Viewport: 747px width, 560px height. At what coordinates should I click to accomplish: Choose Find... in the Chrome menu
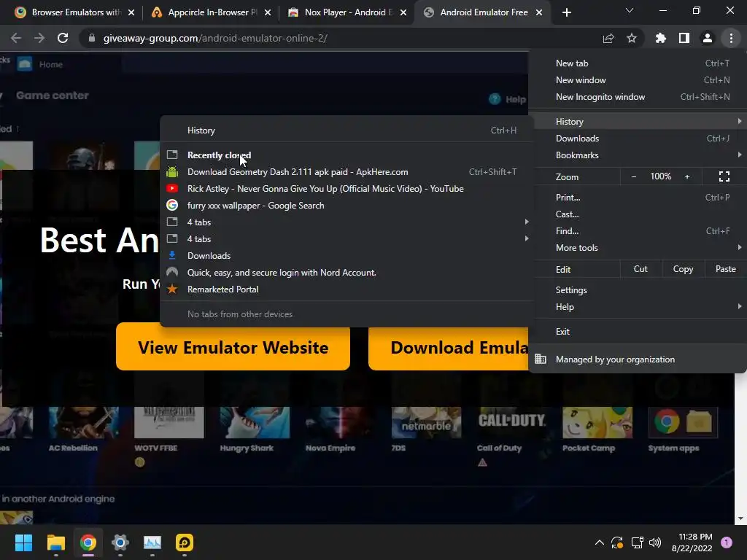[x=638, y=231]
